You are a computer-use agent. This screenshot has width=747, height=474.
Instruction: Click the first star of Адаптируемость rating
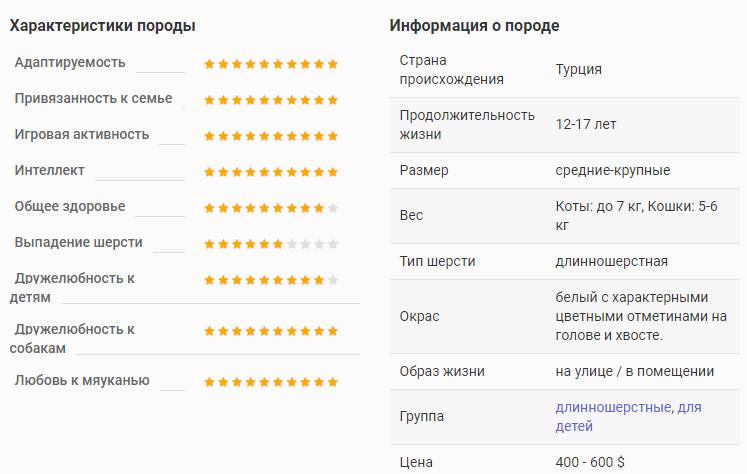[x=209, y=64]
